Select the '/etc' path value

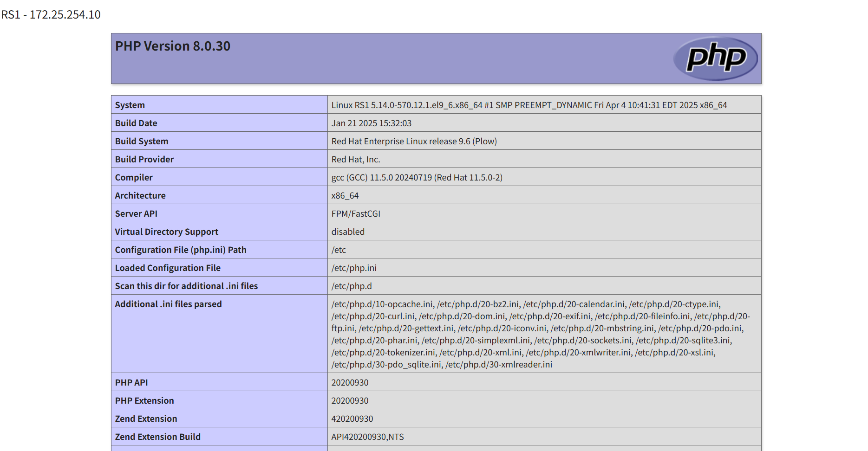(x=339, y=250)
